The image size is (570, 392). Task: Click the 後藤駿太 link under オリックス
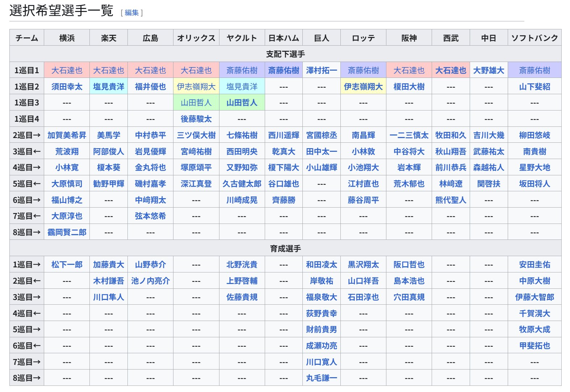(x=196, y=119)
